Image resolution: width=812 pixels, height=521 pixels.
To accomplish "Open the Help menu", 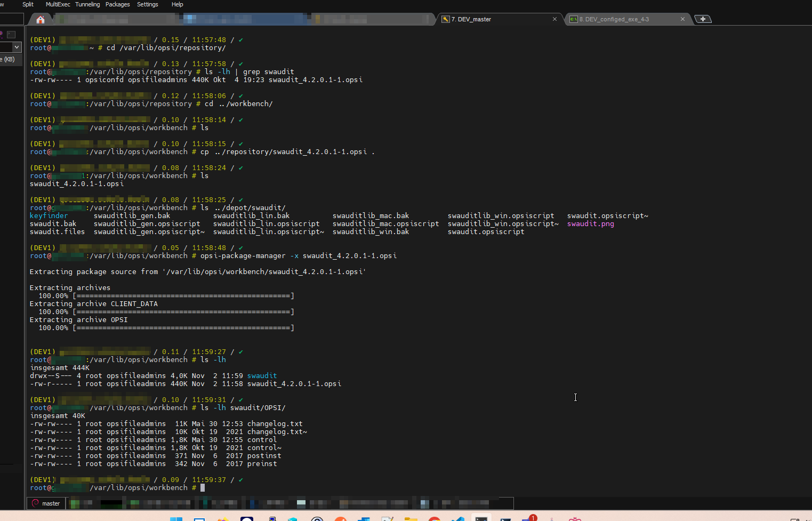I will pyautogui.click(x=177, y=4).
